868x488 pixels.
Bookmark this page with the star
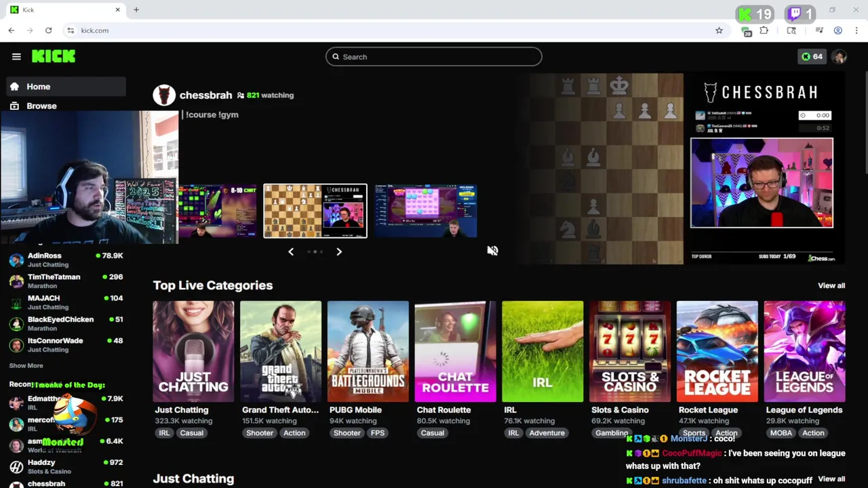coord(719,30)
